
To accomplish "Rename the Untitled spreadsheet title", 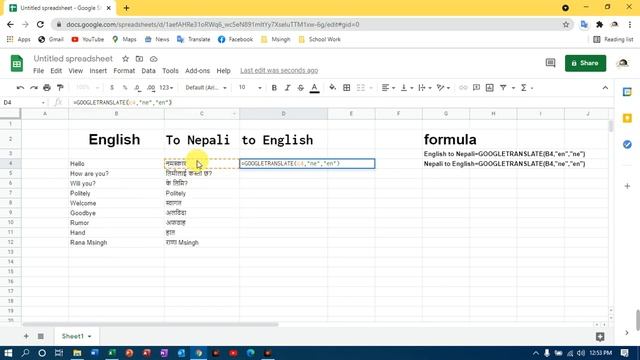I will tap(73, 59).
